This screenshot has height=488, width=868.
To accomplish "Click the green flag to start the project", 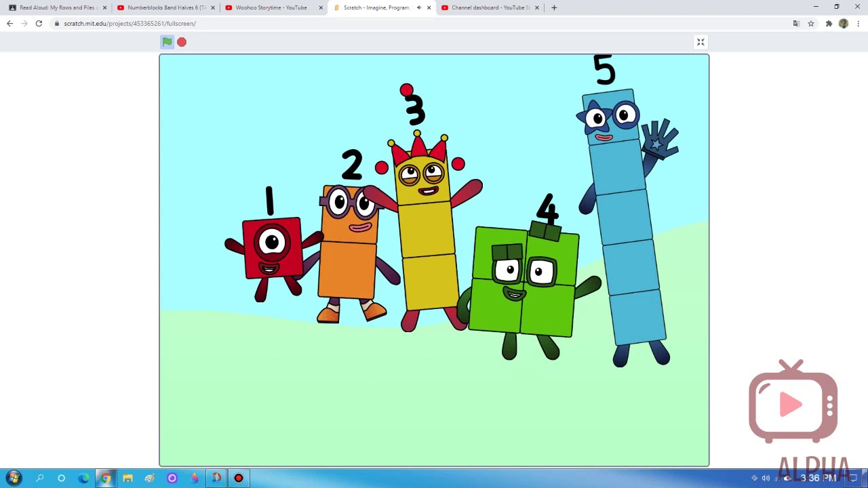I will point(167,42).
